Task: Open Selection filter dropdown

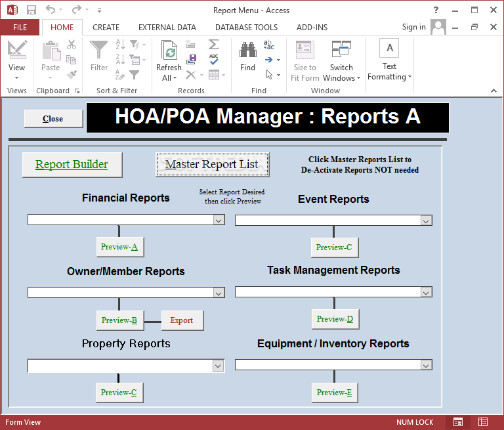Action: point(138,45)
